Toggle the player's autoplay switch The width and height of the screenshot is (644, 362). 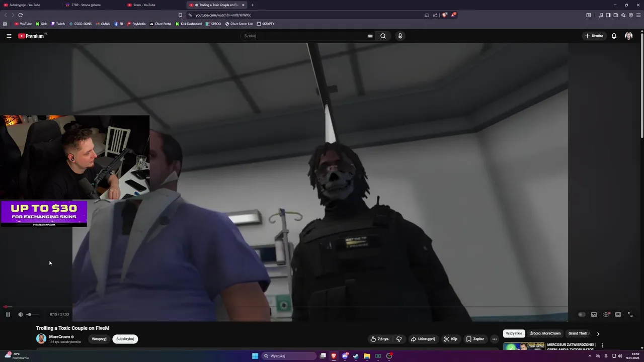(x=582, y=314)
